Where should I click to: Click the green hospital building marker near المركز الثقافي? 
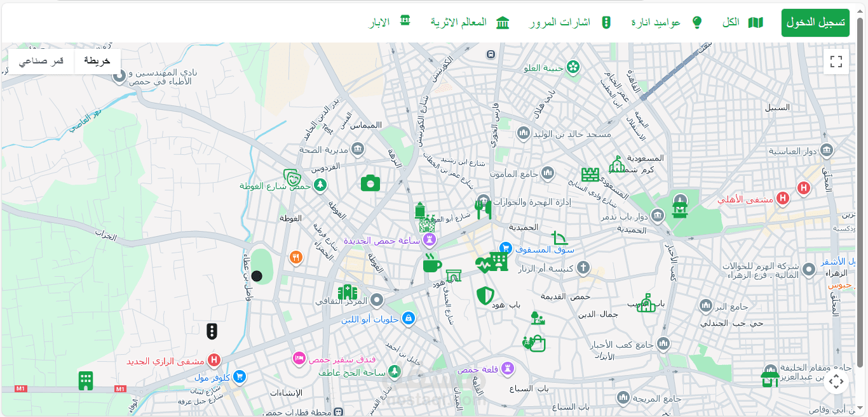(348, 292)
